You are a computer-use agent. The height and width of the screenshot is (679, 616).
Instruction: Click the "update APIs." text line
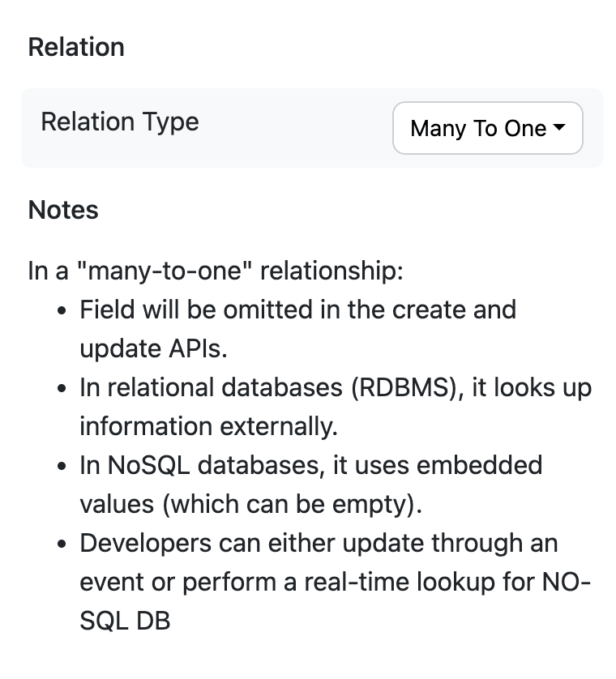tap(153, 348)
